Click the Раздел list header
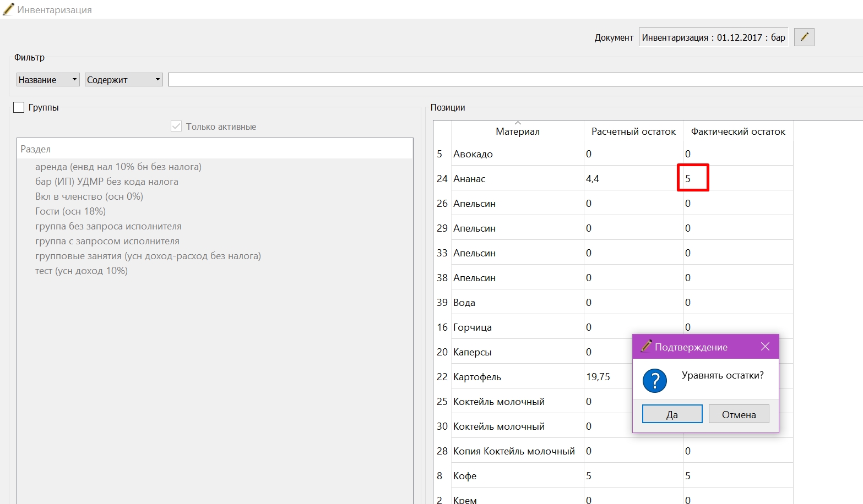863x504 pixels. pyautogui.click(x=215, y=149)
